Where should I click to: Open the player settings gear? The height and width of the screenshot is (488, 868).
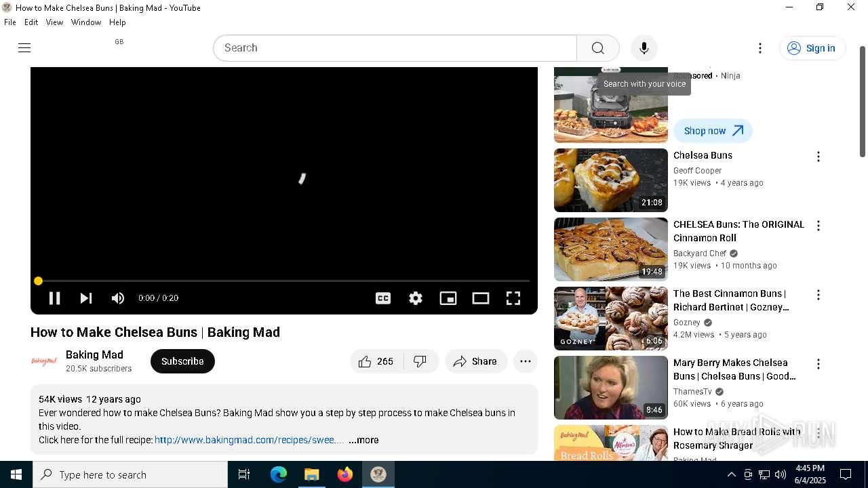coord(416,298)
